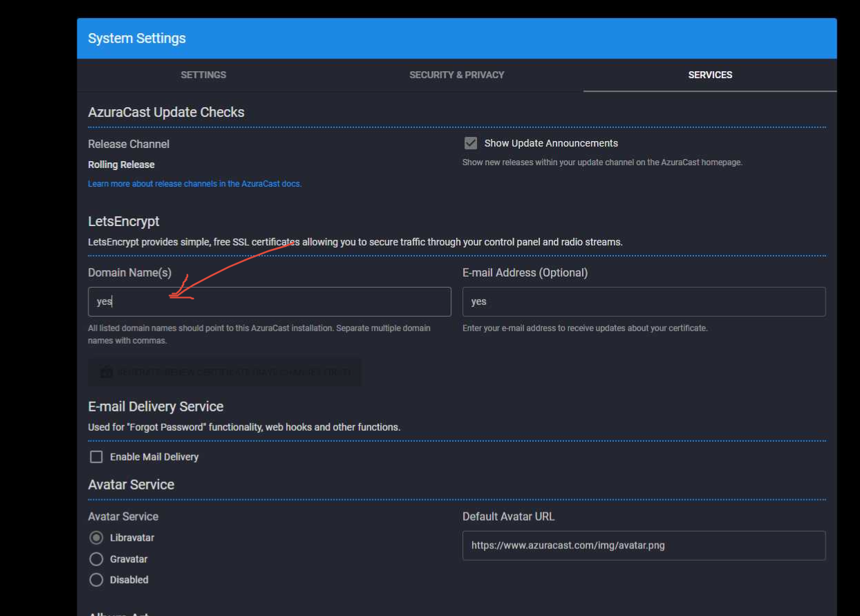Open the Security & Privacy tab
The height and width of the screenshot is (616, 860).
click(x=456, y=75)
